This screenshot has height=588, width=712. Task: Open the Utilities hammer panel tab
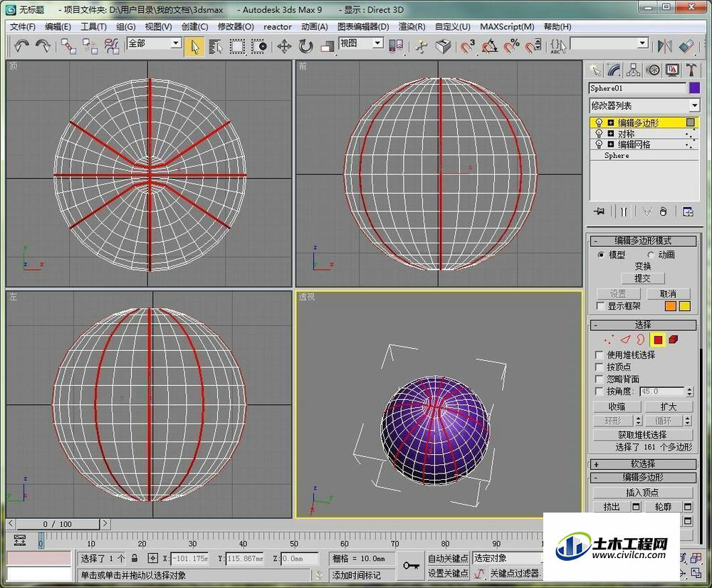(691, 70)
